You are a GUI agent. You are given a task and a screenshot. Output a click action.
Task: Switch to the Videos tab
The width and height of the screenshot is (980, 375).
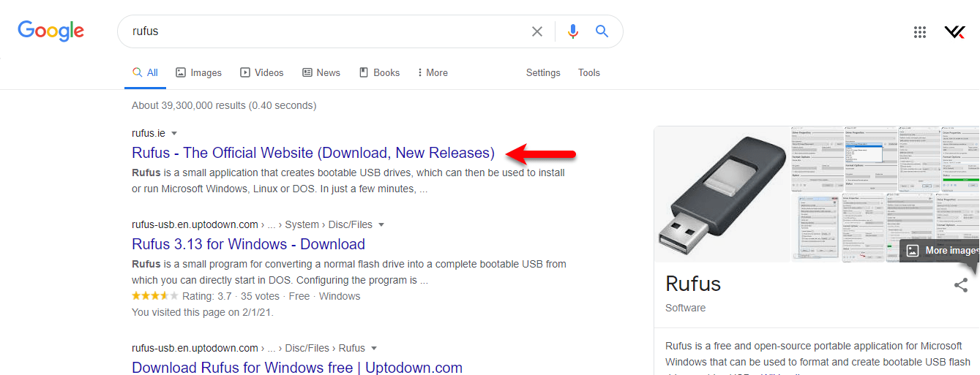click(x=262, y=72)
